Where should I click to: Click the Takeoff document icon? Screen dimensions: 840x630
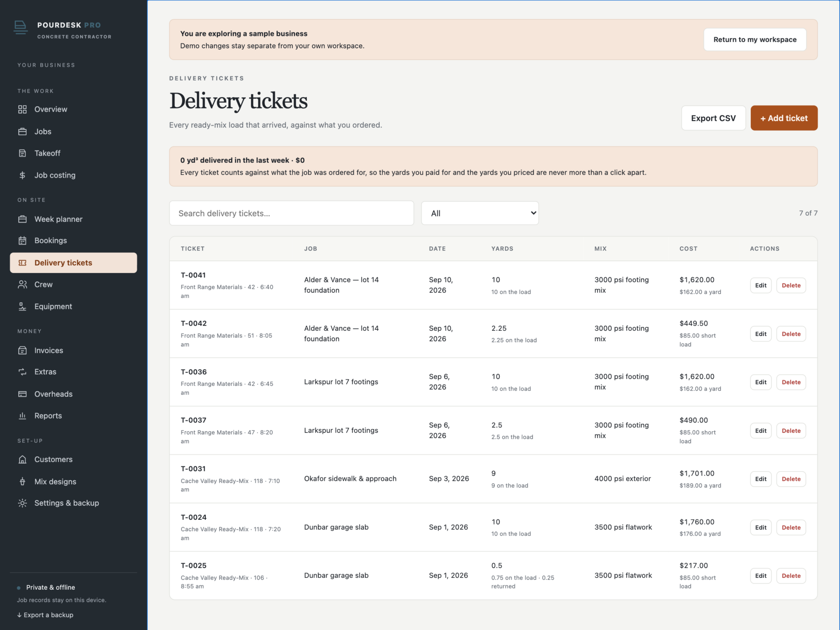click(22, 153)
